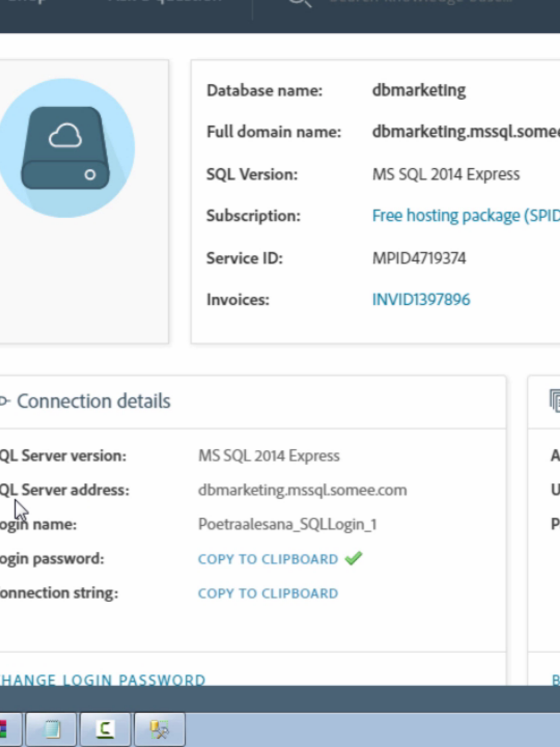Image resolution: width=560 pixels, height=747 pixels.
Task: Click the cloud database drive icon
Action: click(x=65, y=148)
